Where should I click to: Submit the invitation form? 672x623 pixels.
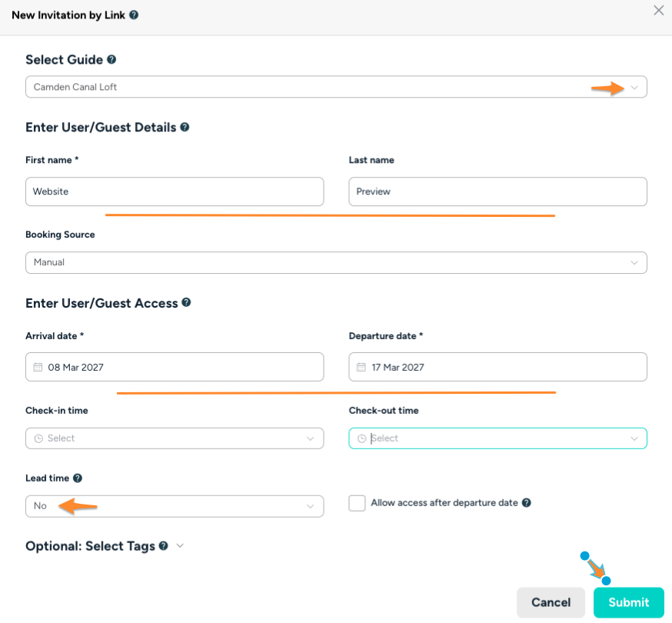tap(628, 602)
